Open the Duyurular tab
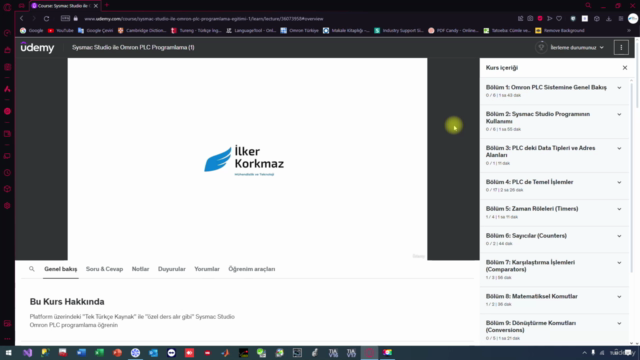The width and height of the screenshot is (640, 360). tap(171, 269)
